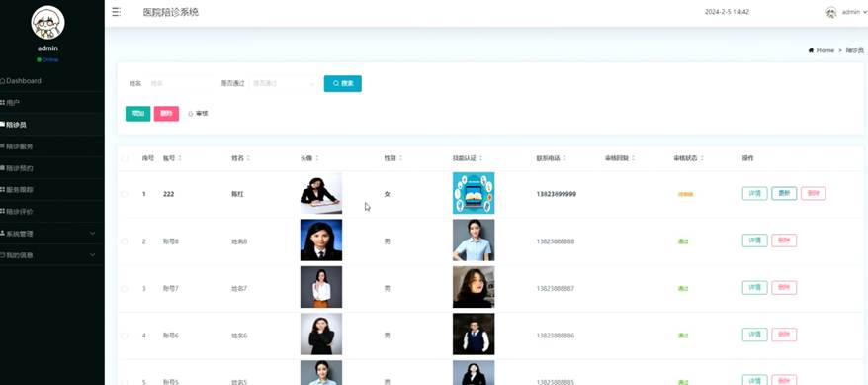Click the phone number 13823899999
Screen dimensions: 868x385
(x=556, y=194)
